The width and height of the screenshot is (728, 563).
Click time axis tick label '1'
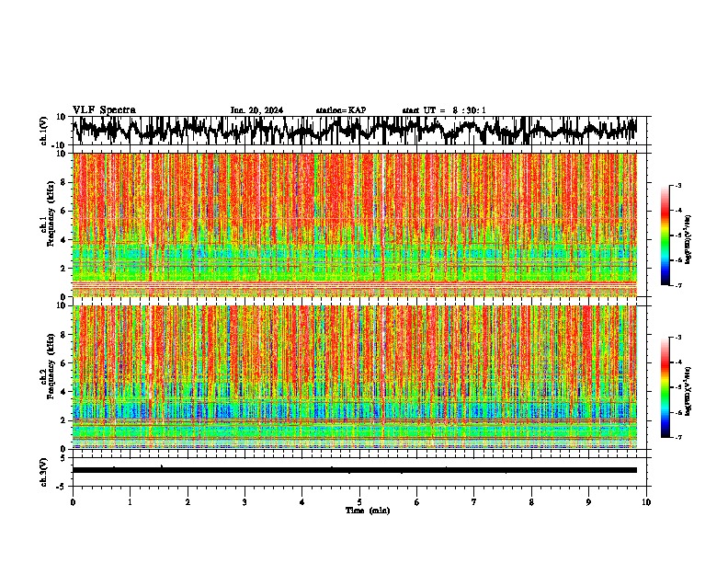pos(130,502)
